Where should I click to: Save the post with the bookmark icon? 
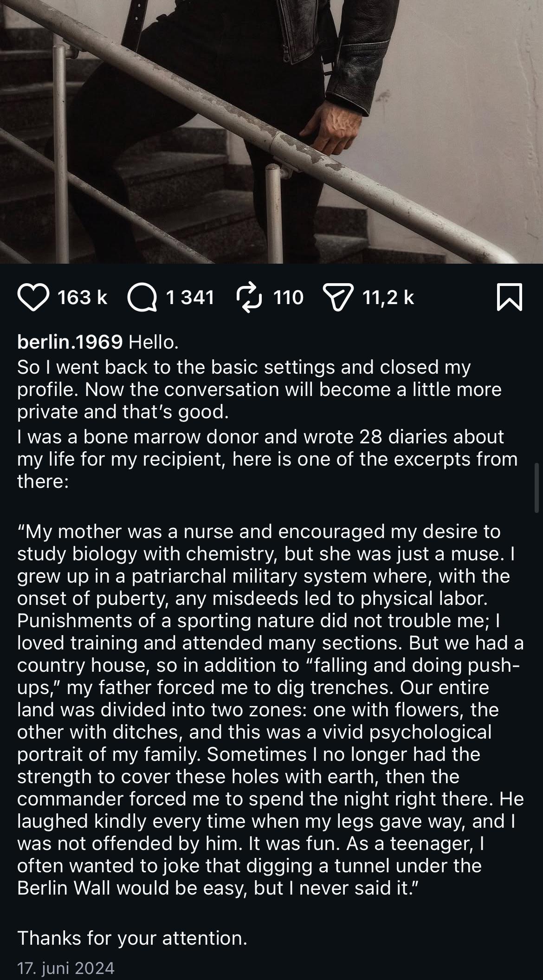click(509, 297)
